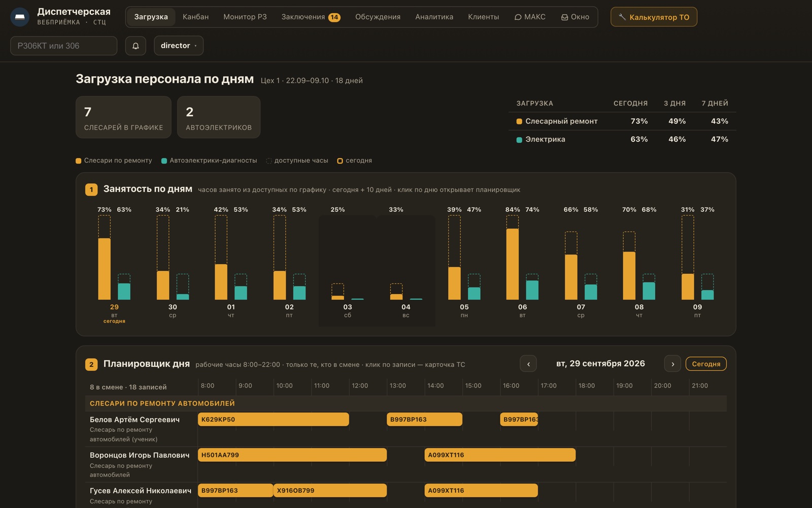Click the Автоэлектрики-диагносты legend swatch
This screenshot has height=508, width=812.
tap(164, 161)
